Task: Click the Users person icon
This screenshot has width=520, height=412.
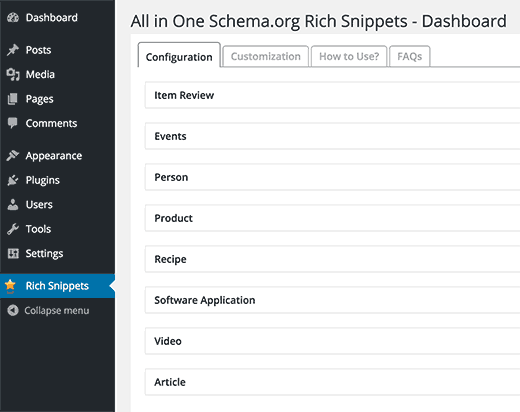Action: point(13,205)
